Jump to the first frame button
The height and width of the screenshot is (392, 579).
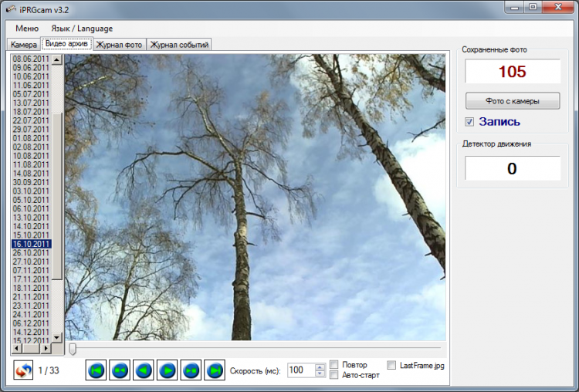(x=95, y=370)
